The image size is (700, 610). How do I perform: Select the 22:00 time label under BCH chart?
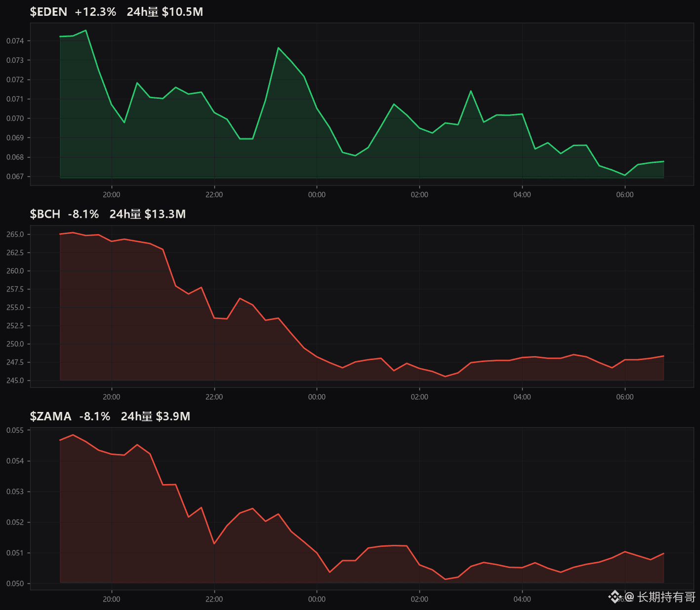[214, 397]
